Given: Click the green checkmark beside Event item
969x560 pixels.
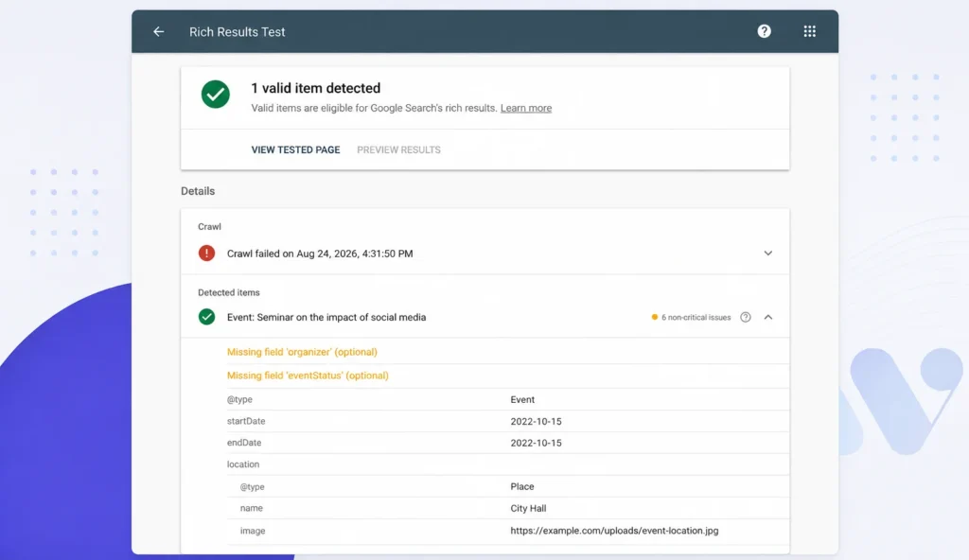Looking at the screenshot, I should (x=206, y=317).
